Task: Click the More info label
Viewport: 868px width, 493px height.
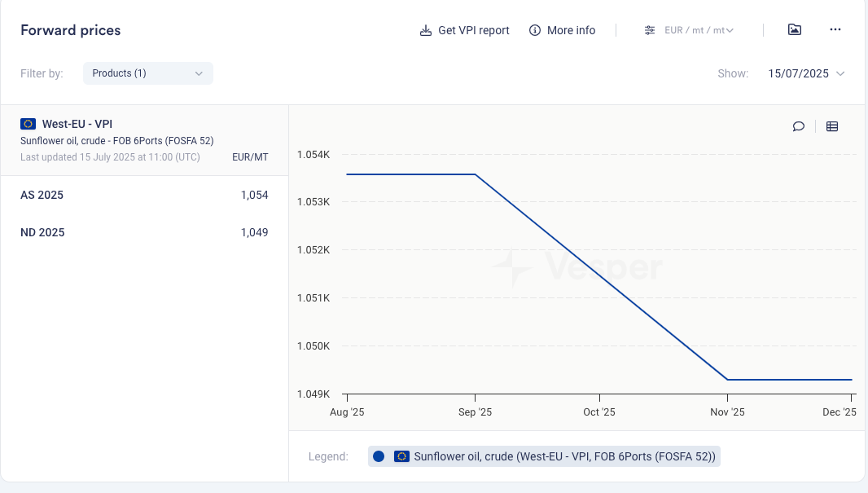Action: coord(571,30)
